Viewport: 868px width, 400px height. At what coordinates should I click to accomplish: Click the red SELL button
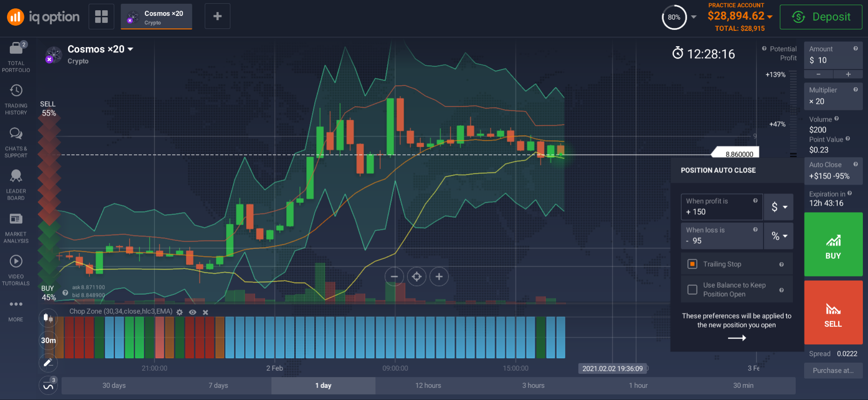[833, 312]
